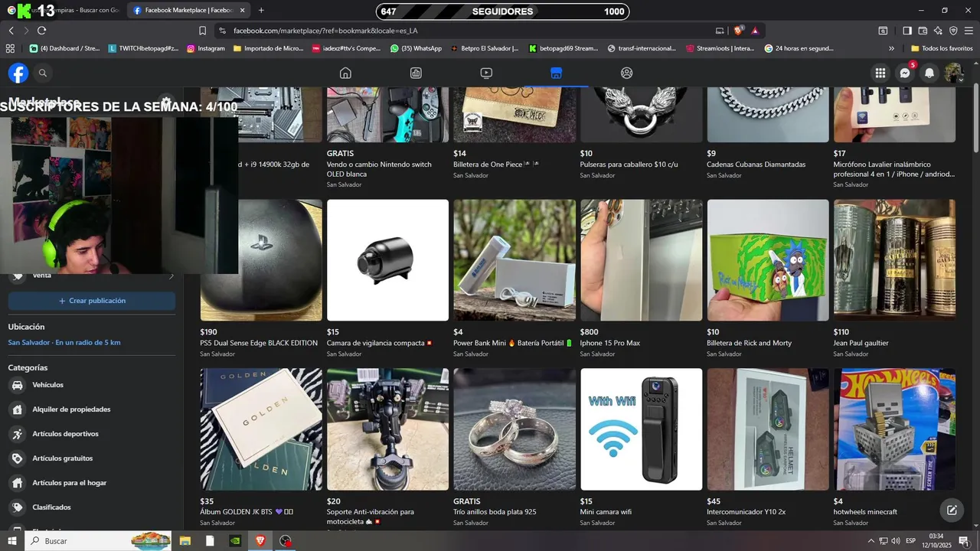Open the Facebook menu grid icon
Image resolution: width=980 pixels, height=551 pixels.
click(880, 73)
